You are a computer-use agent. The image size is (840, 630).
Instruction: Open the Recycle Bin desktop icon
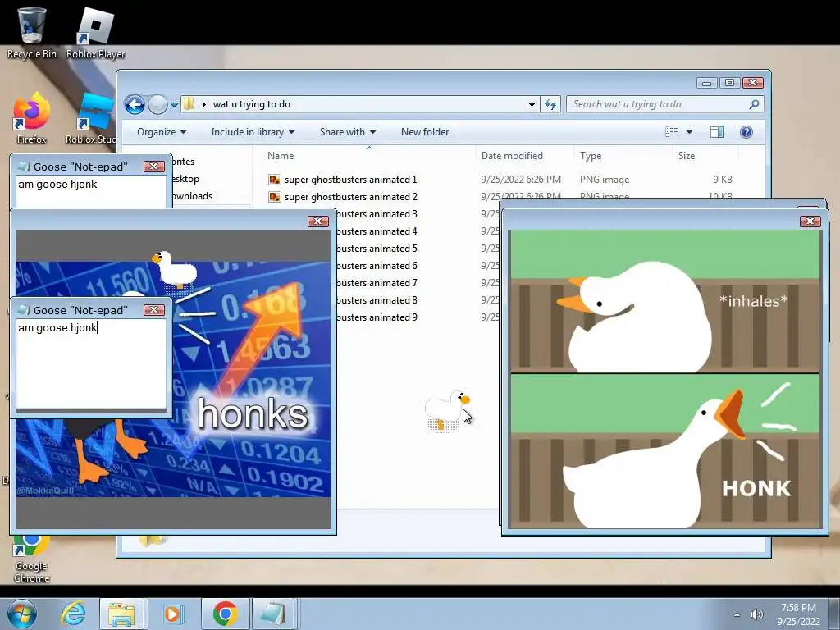pyautogui.click(x=32, y=32)
